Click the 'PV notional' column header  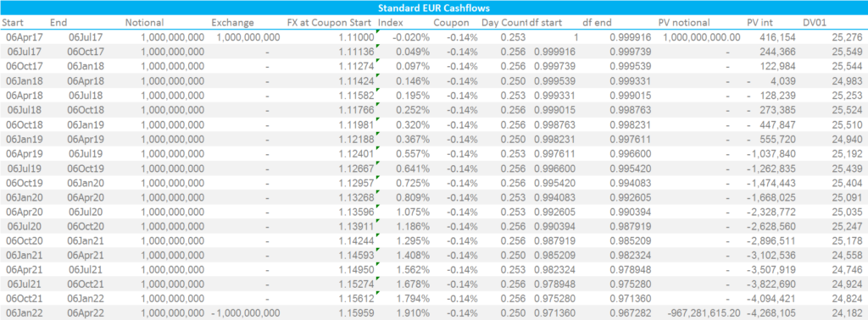tap(684, 23)
